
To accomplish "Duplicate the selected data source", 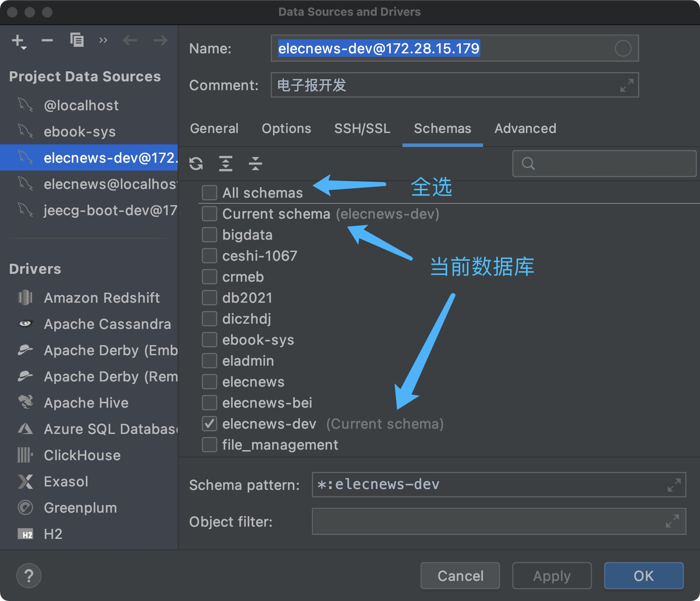I will [77, 40].
